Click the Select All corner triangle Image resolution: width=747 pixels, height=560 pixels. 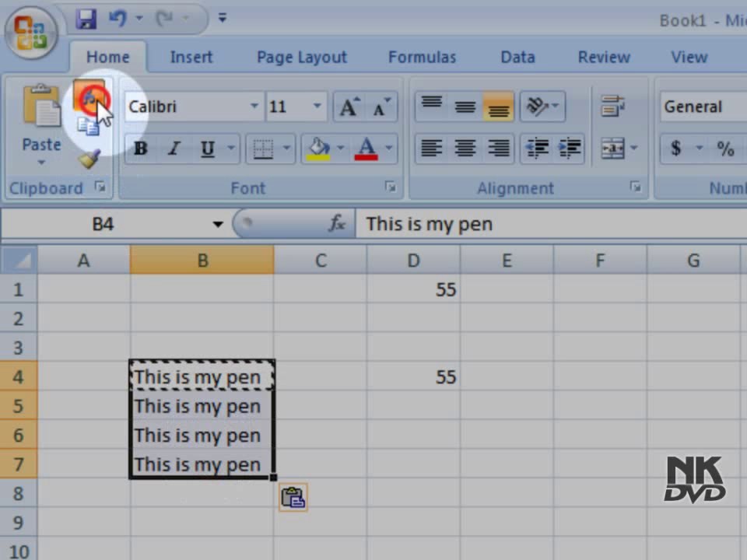pos(19,260)
